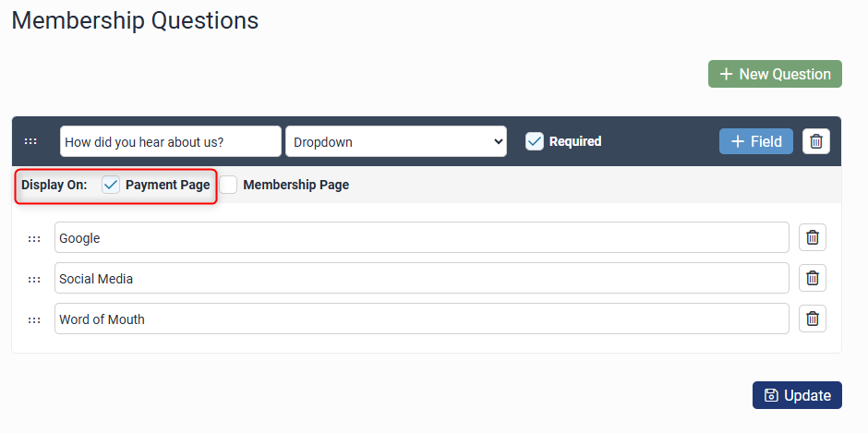Delete the Word of Mouth option
This screenshot has width=868, height=433.
pos(813,319)
